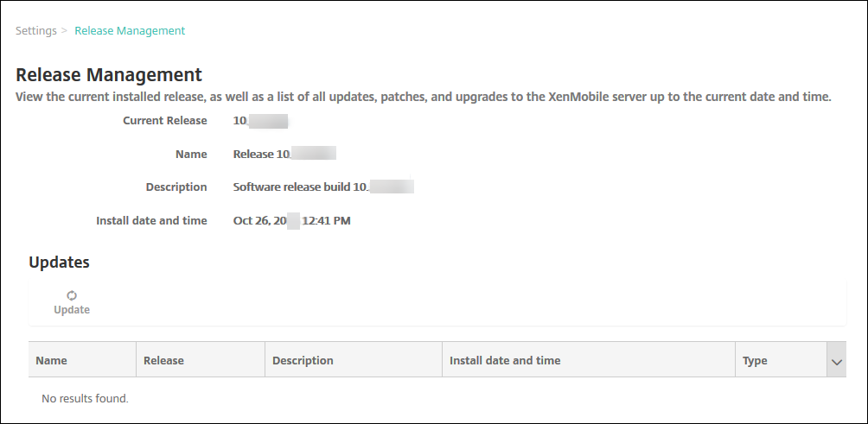Sort by the Description column header
Screen dimensions: 868x424
point(303,360)
